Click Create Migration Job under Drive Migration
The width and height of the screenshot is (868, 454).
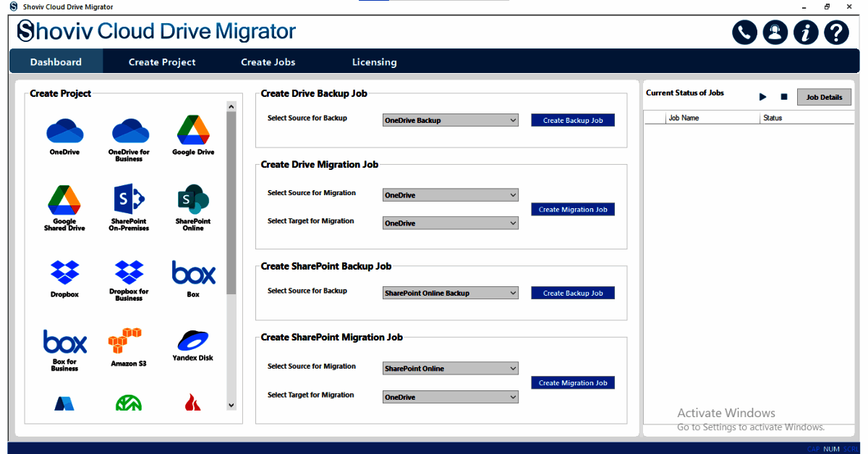tap(573, 209)
